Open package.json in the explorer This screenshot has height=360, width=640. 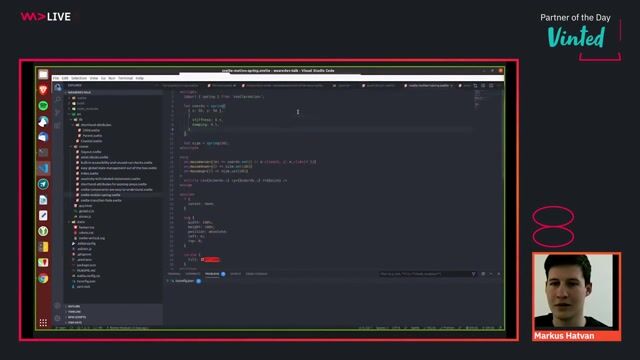pos(86,265)
